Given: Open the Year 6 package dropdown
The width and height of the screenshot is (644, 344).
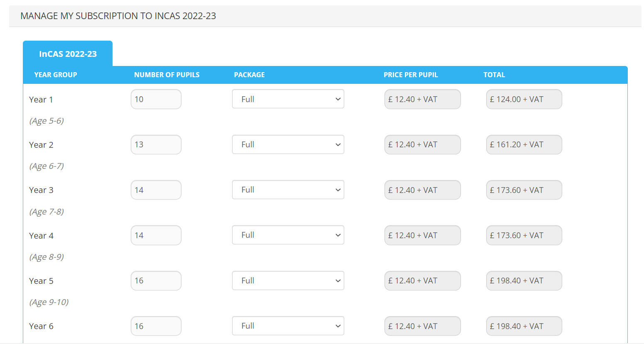Looking at the screenshot, I should (288, 326).
